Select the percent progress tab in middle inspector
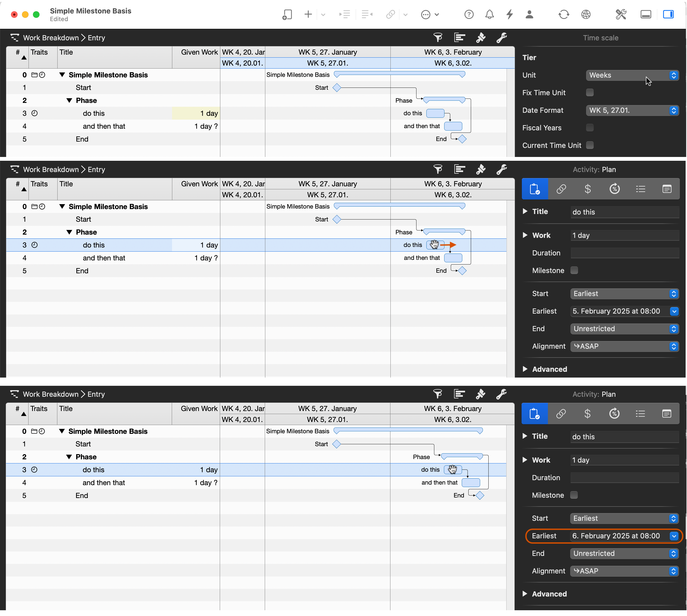The height and width of the screenshot is (616, 687). click(614, 189)
